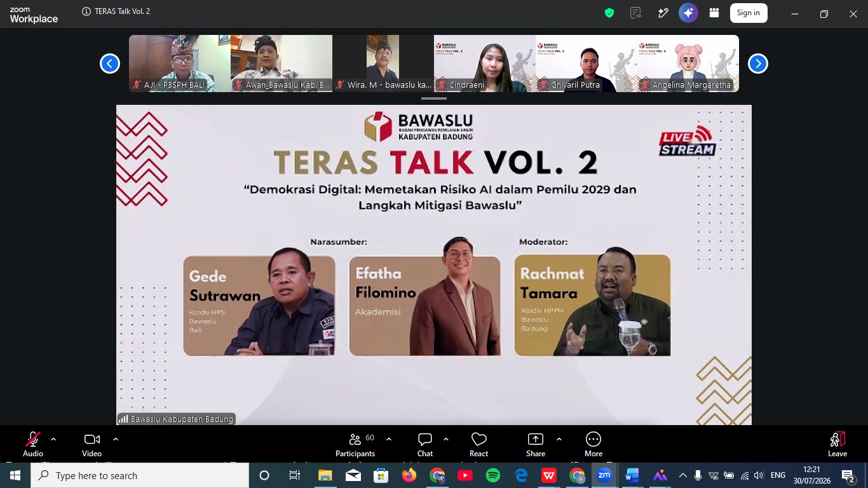Click the Sign in button
Image resolution: width=868 pixels, height=488 pixels.
(749, 13)
